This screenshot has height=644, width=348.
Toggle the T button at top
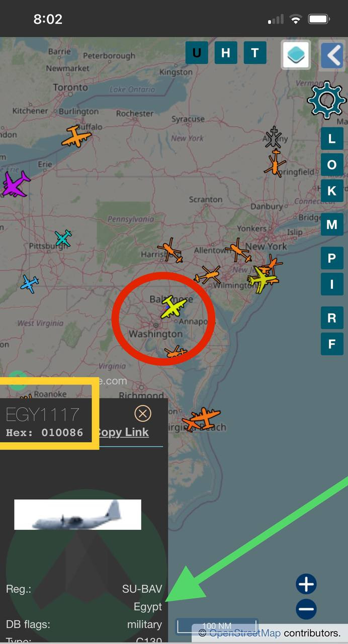(255, 53)
